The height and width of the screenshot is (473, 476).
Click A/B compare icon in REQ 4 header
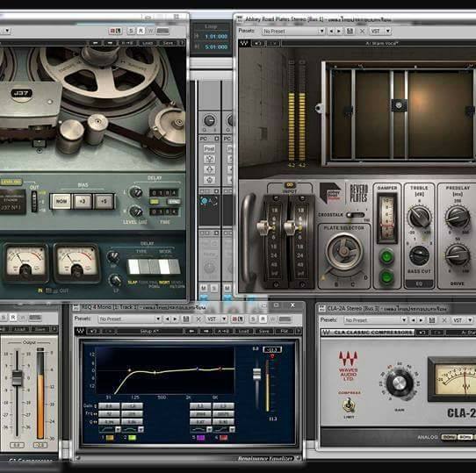(x=237, y=319)
